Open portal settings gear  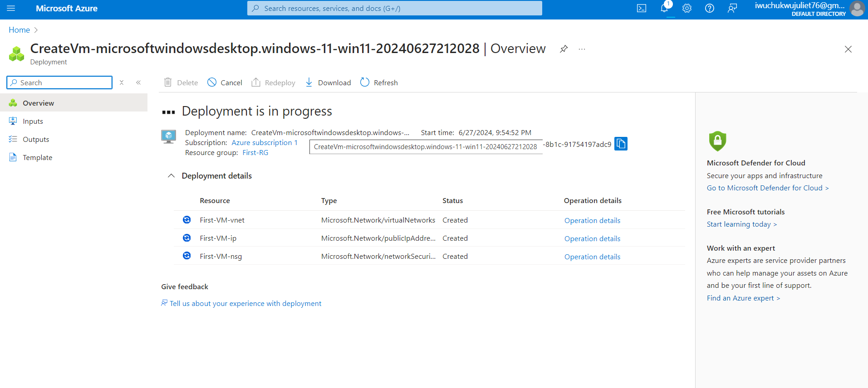click(687, 8)
